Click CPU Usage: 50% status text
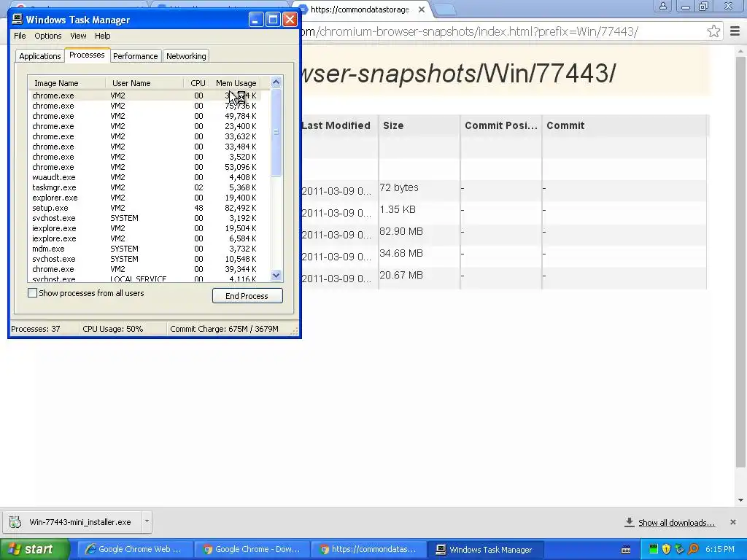747x560 pixels. point(113,329)
